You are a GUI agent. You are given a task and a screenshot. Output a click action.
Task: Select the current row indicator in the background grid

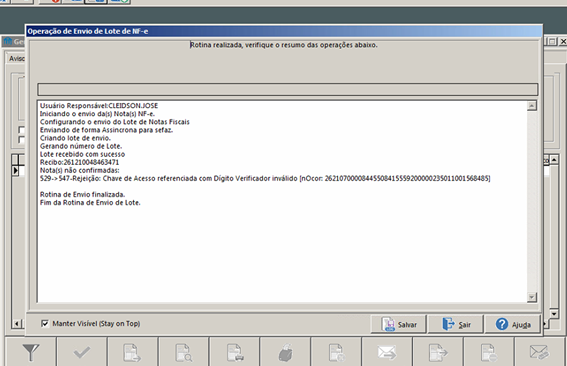15,170
